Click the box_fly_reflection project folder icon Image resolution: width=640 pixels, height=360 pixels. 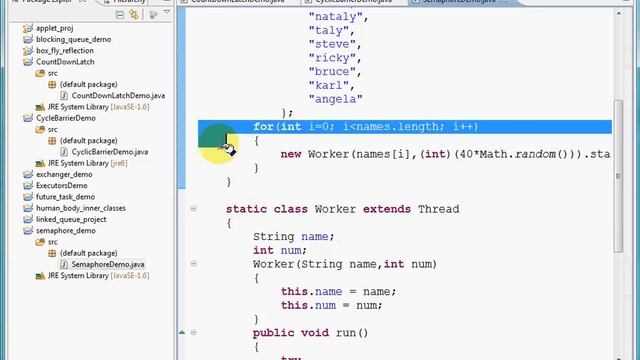pos(28,51)
